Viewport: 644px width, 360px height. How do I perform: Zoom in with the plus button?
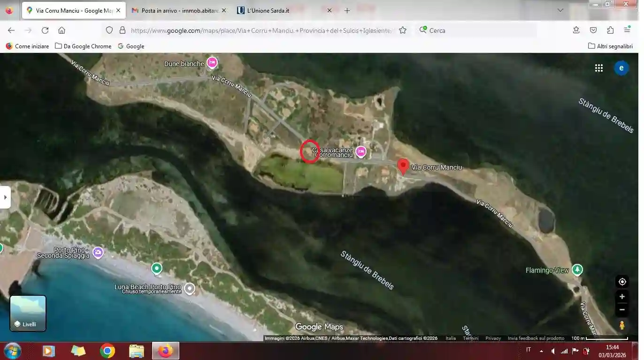[x=622, y=297]
